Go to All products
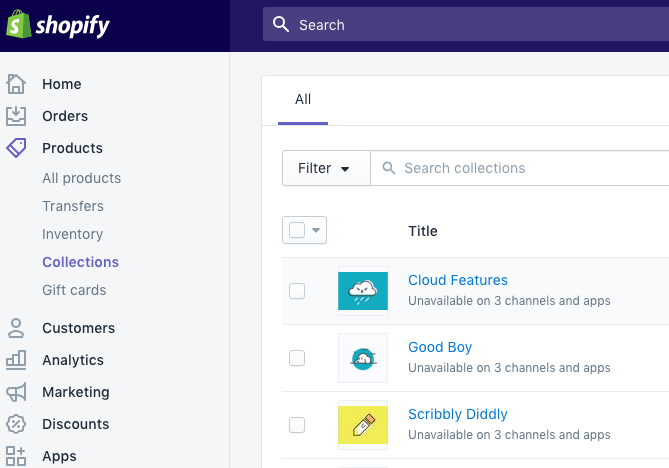Screen dimensions: 669x468 tap(81, 178)
